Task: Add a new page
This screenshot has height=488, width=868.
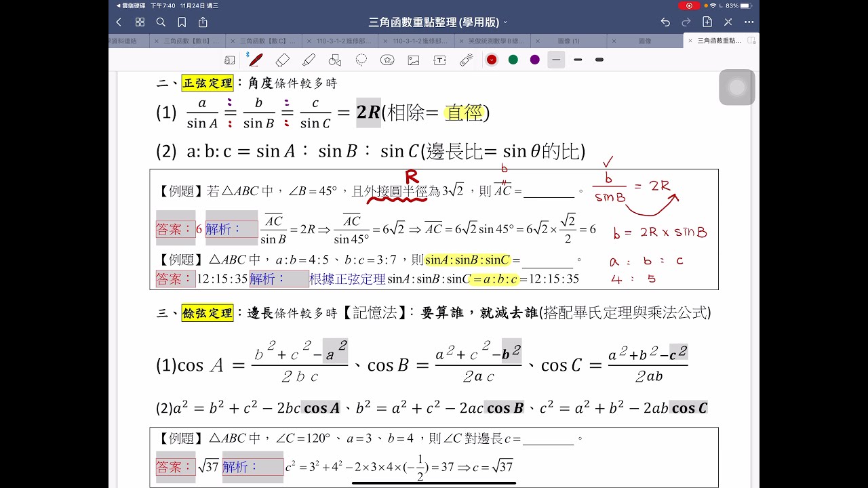Action: coord(707,22)
